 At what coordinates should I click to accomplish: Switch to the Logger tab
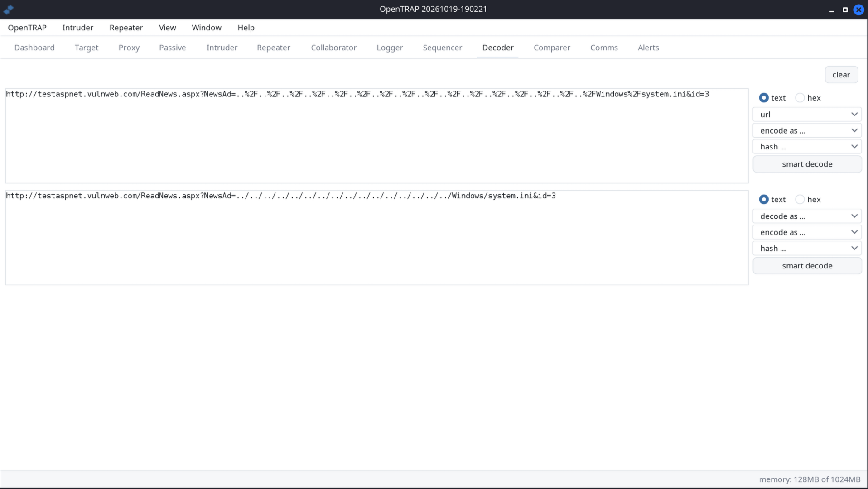point(390,48)
